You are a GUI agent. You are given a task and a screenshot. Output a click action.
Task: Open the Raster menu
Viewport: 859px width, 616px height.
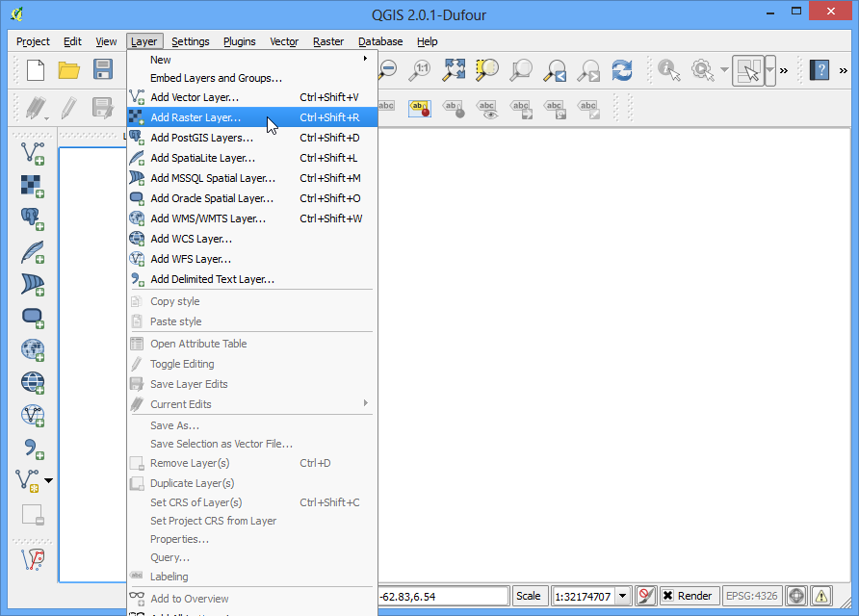click(x=328, y=41)
